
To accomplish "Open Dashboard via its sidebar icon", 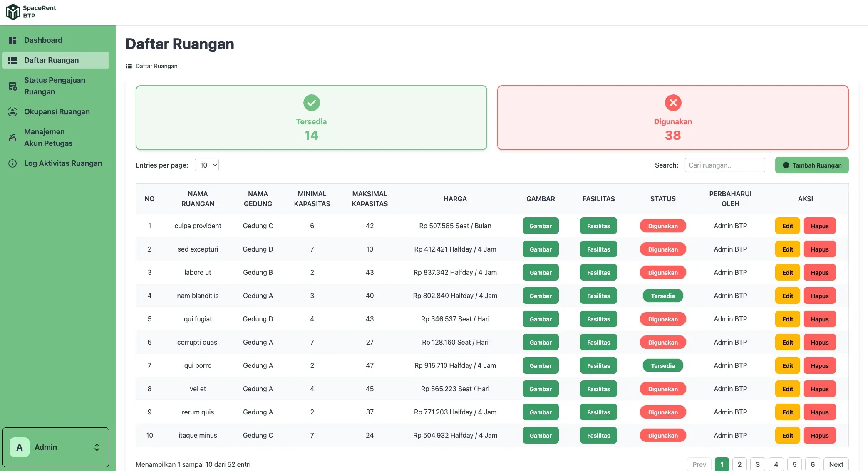I will click(13, 40).
